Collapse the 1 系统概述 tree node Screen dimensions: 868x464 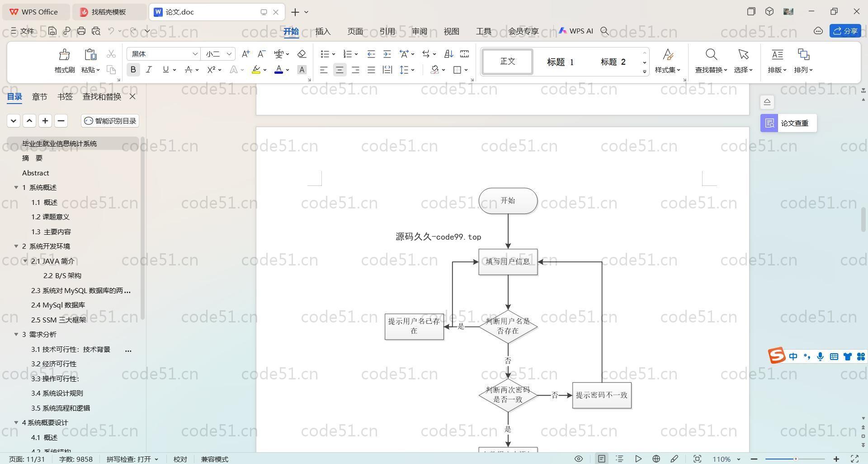pos(16,187)
